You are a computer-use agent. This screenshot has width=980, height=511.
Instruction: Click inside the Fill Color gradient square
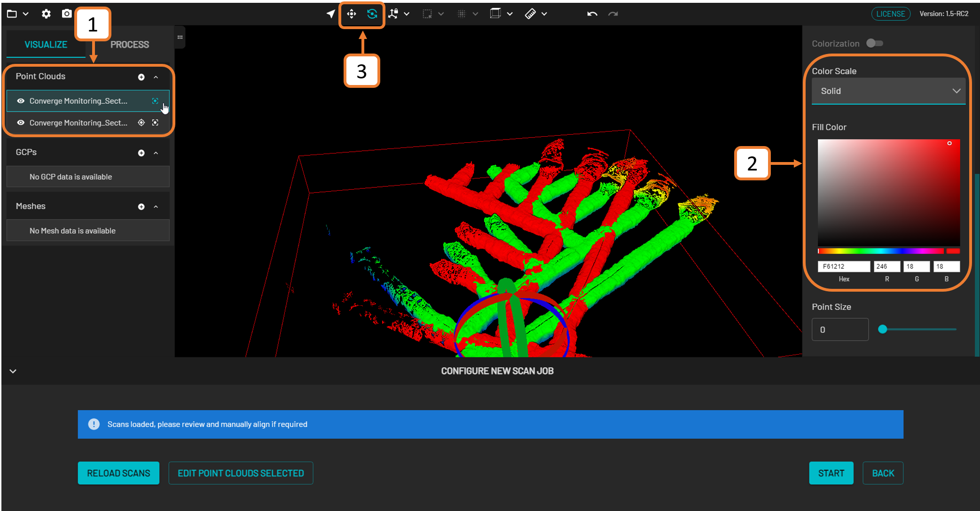click(x=888, y=193)
